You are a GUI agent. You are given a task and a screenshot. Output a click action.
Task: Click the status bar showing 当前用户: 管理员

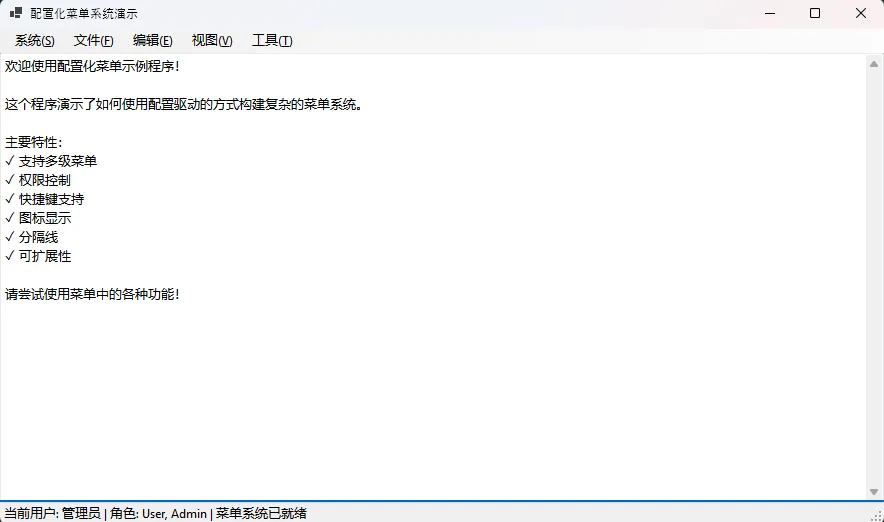(x=155, y=513)
